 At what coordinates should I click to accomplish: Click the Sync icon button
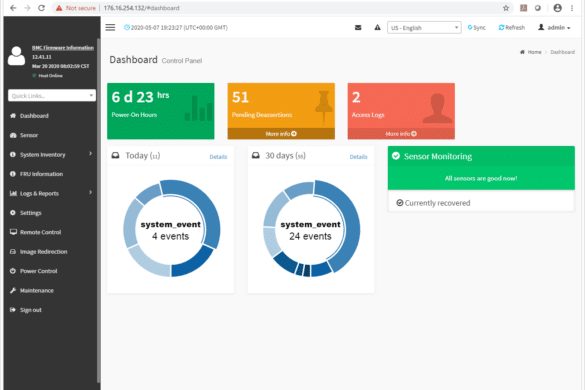coord(476,28)
